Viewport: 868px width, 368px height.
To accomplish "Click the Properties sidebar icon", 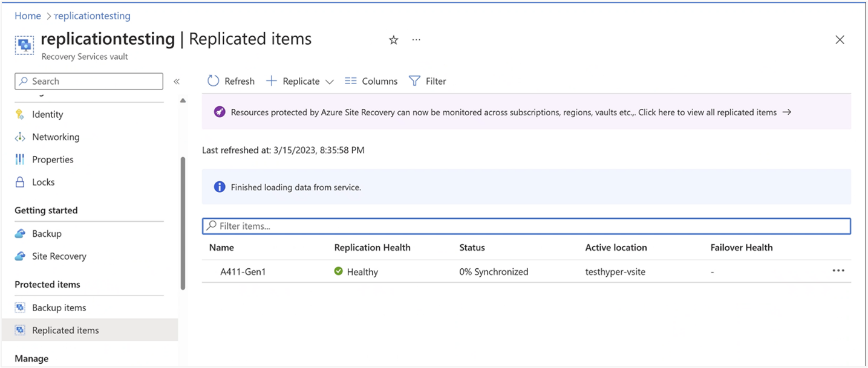I will (x=20, y=159).
